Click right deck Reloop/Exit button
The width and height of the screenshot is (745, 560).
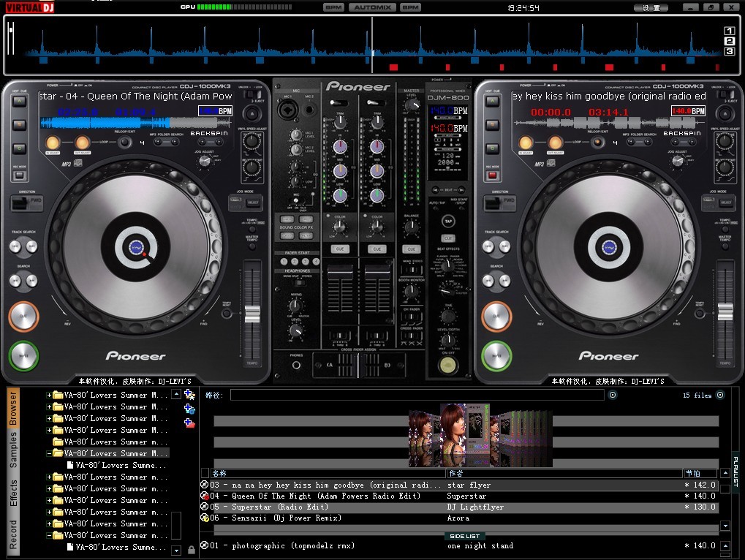point(598,142)
